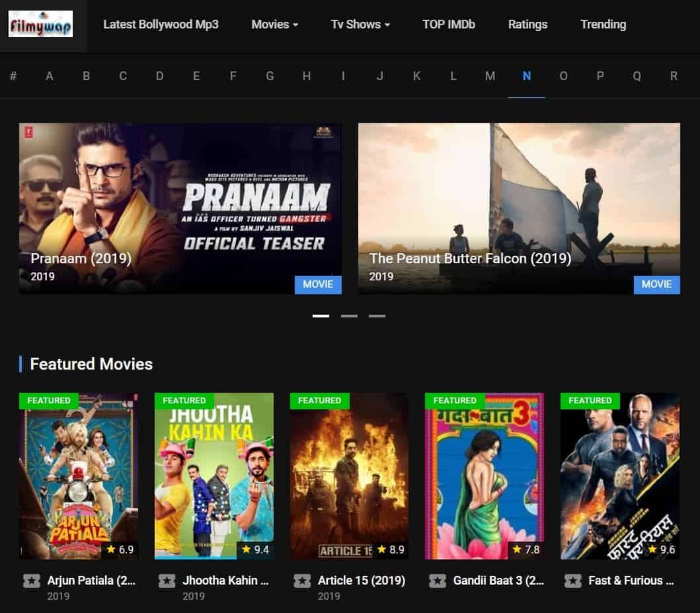
Task: Click the 8.9 star rating badge
Action: 390,550
